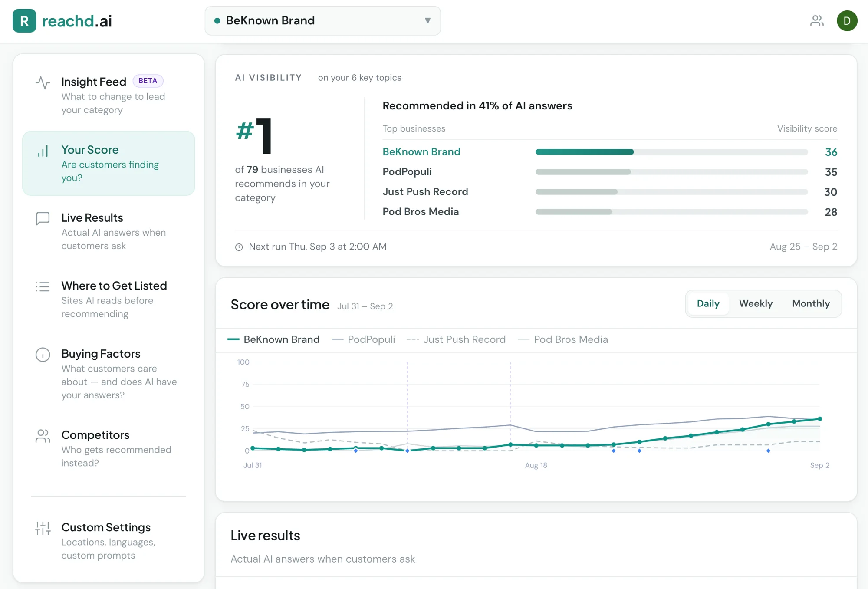The width and height of the screenshot is (868, 589).
Task: Switch chart to Daily view
Action: 708,303
